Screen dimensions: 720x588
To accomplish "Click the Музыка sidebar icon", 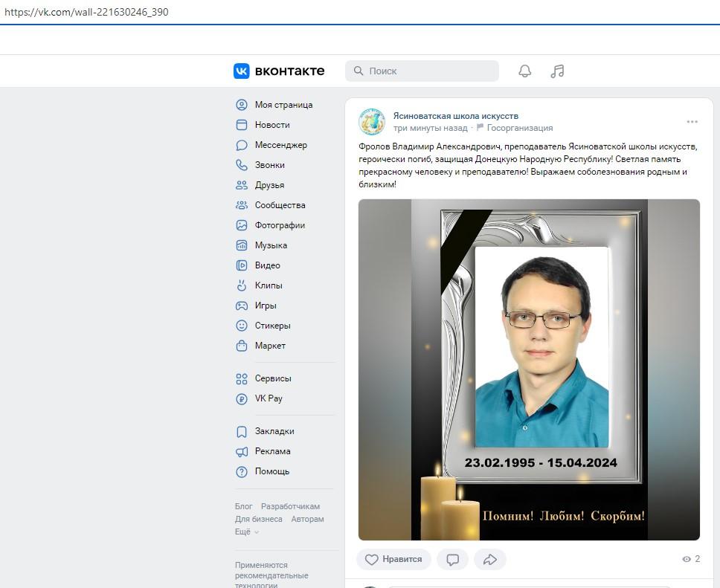I will click(x=242, y=245).
